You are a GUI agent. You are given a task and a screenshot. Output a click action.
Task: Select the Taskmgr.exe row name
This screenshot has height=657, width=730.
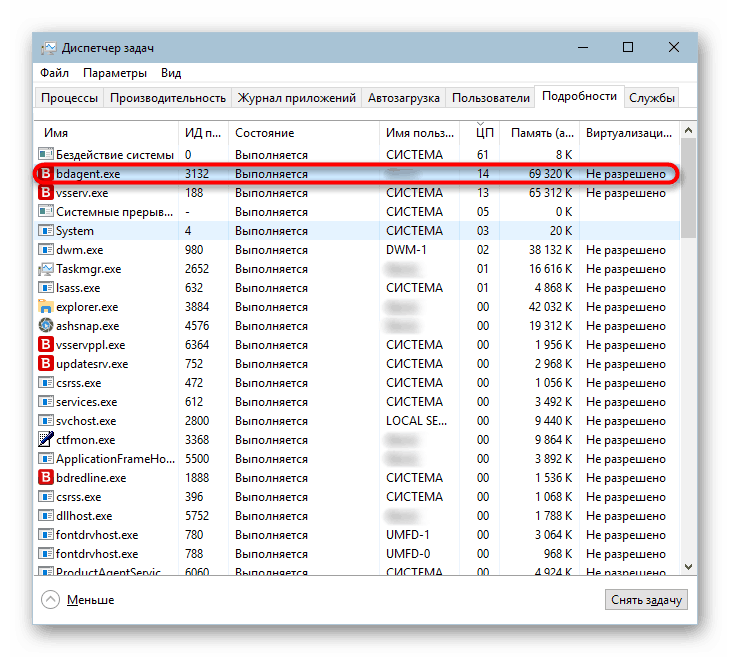(x=88, y=269)
